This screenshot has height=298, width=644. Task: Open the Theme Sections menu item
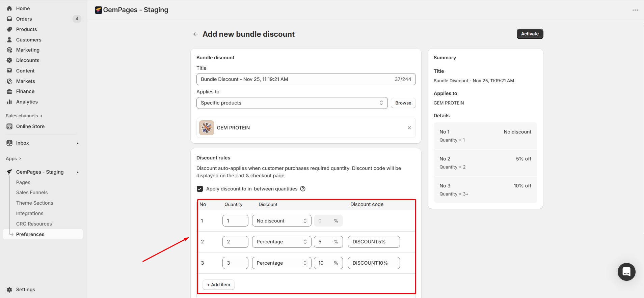pyautogui.click(x=34, y=203)
